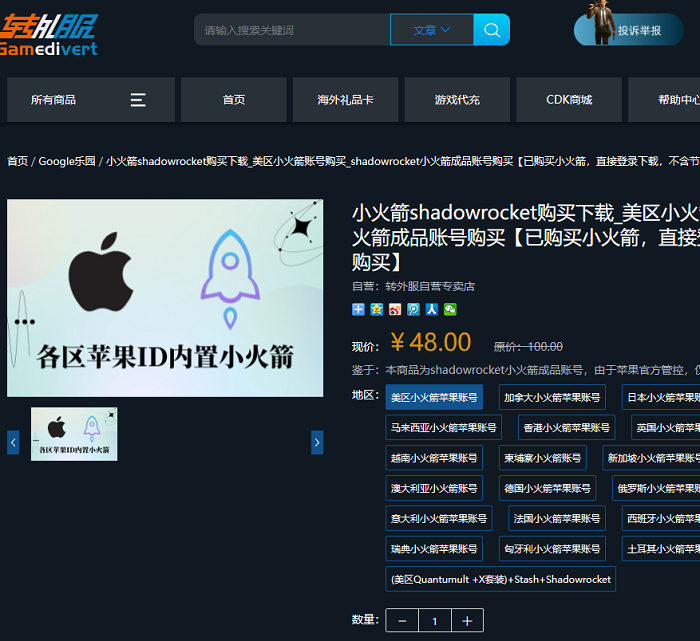This screenshot has height=641, width=700.
Task: Go to 首页 in navigation bar
Action: tap(233, 100)
